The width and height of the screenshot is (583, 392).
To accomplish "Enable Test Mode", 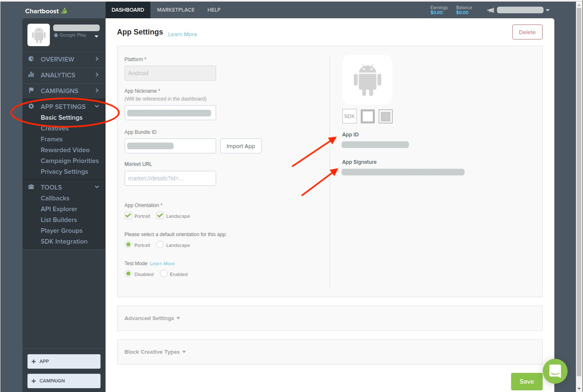I will (163, 274).
